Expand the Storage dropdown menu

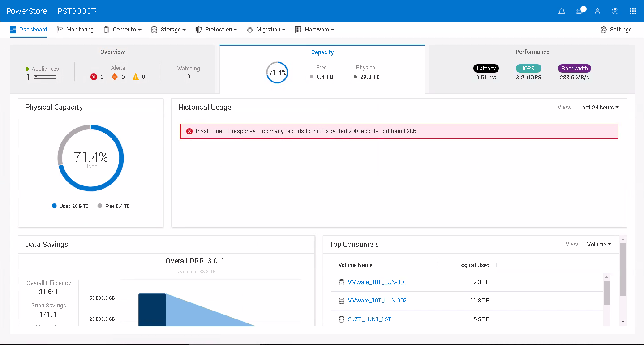point(168,30)
